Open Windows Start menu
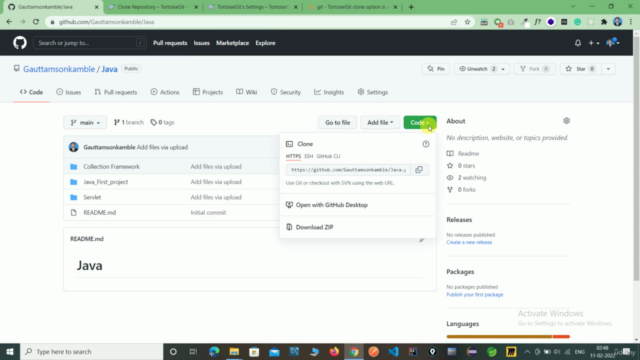Viewport: 640px width, 360px height. click(10, 351)
